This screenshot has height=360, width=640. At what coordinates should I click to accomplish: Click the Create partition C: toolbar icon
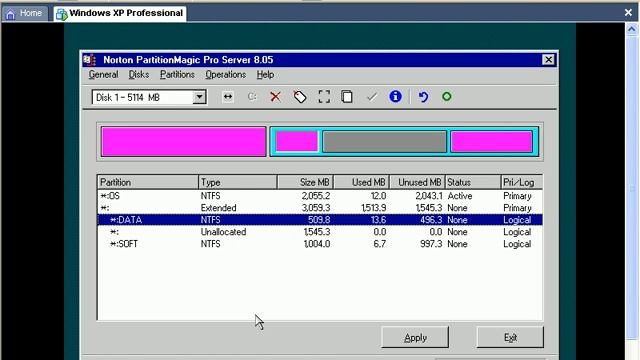pos(252,97)
